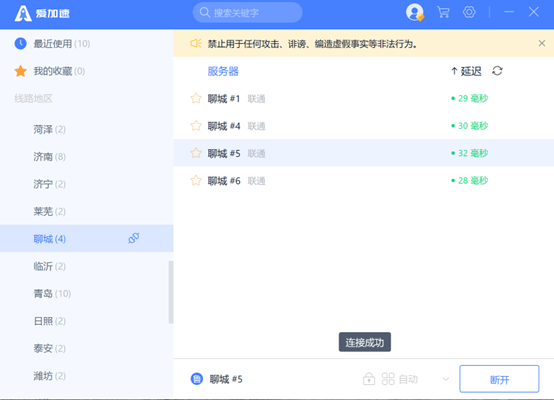Click the refresh latency icon
The height and width of the screenshot is (400, 554).
497,71
